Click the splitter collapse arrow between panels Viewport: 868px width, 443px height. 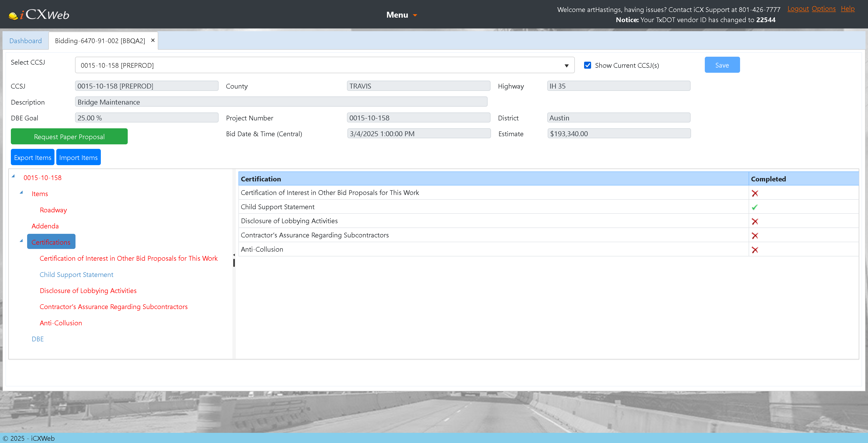coord(234,255)
